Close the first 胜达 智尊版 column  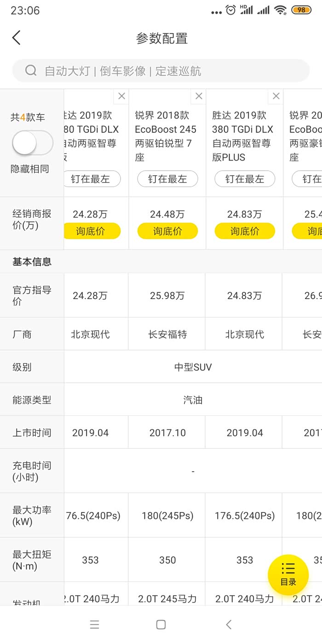121,96
